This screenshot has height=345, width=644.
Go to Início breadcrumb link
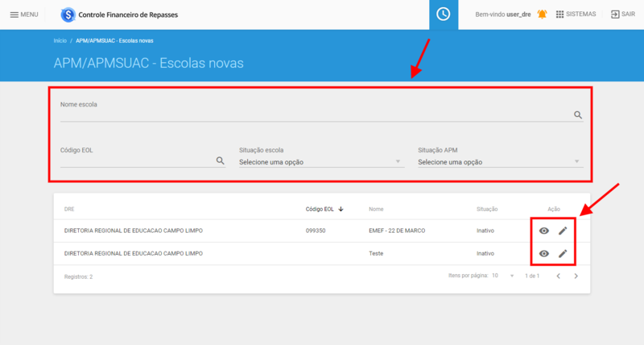[x=60, y=41]
